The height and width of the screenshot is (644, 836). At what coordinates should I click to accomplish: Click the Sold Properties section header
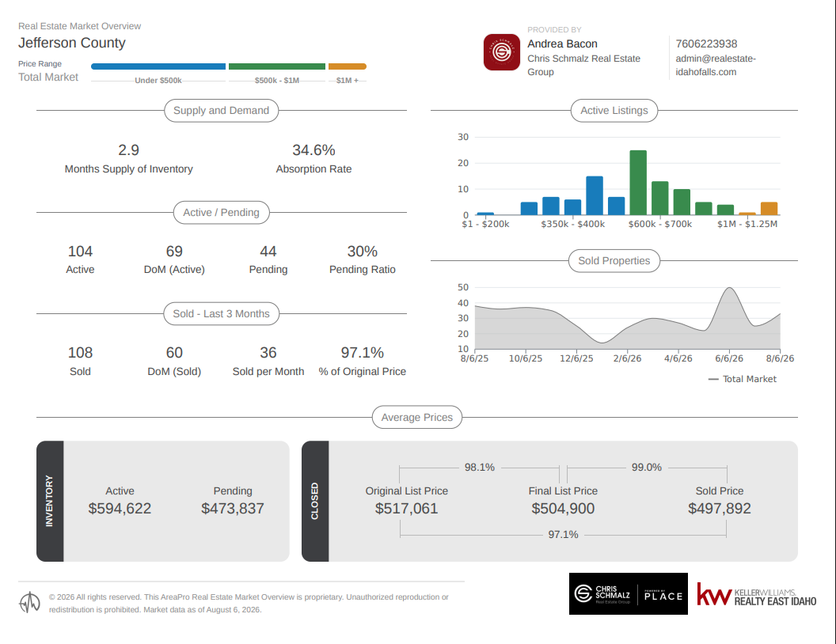point(614,261)
